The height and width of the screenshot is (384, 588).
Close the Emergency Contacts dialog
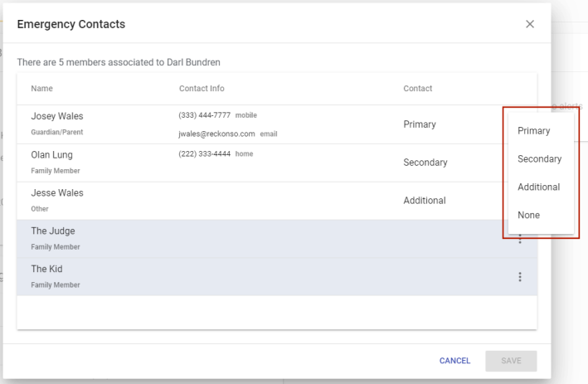530,24
